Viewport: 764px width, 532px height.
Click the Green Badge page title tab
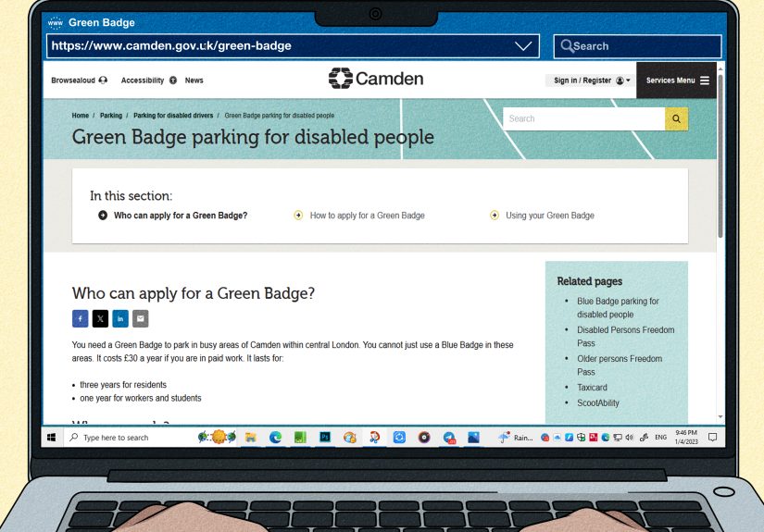(101, 22)
